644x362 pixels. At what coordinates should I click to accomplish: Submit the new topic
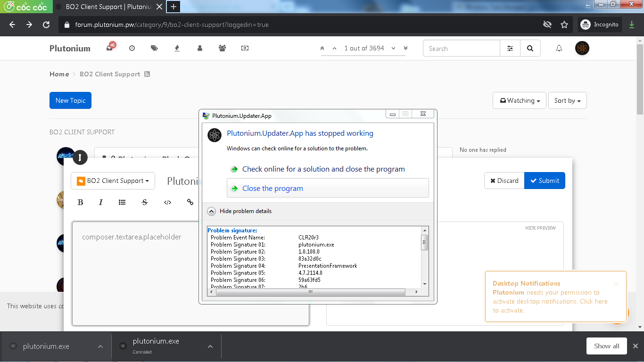pos(545,181)
